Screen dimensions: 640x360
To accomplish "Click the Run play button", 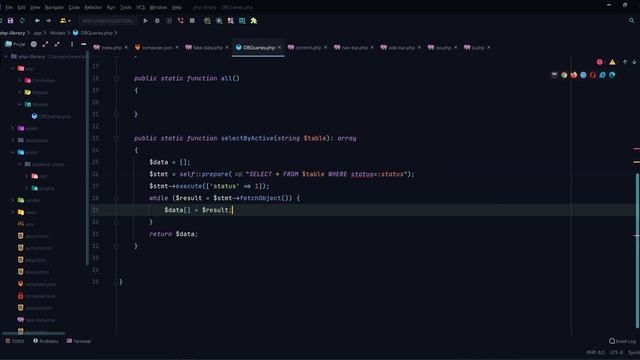I will click(145, 20).
